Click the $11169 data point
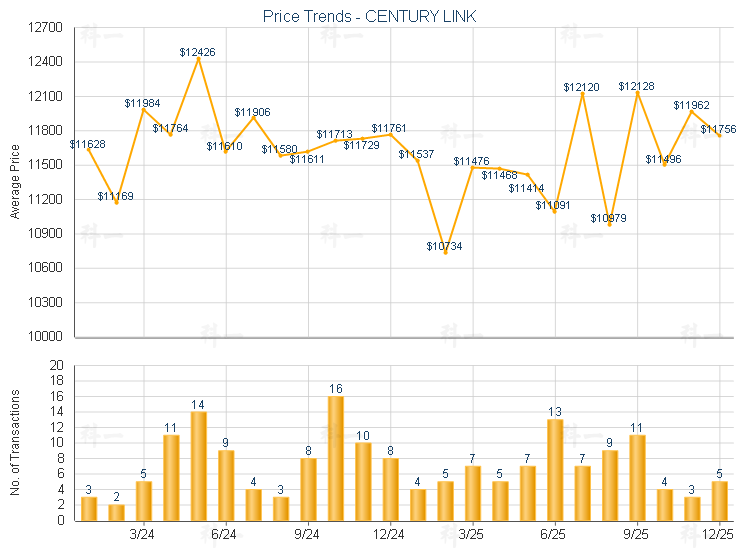The image size is (740, 550). tap(116, 203)
